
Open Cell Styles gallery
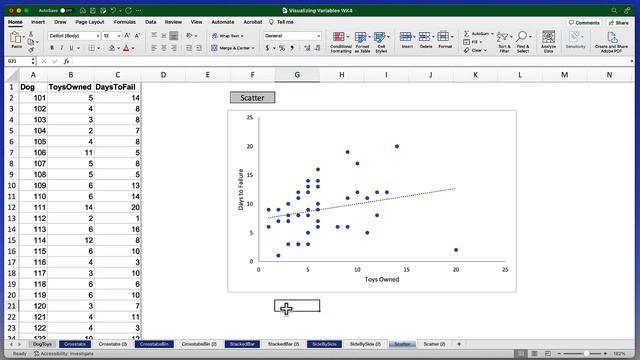pos(381,42)
